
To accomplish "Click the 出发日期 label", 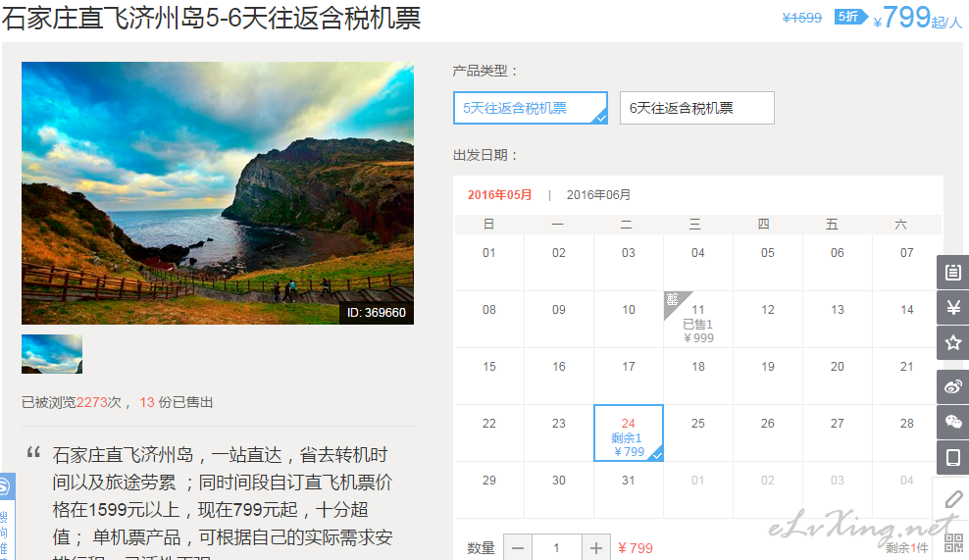I will tap(484, 155).
